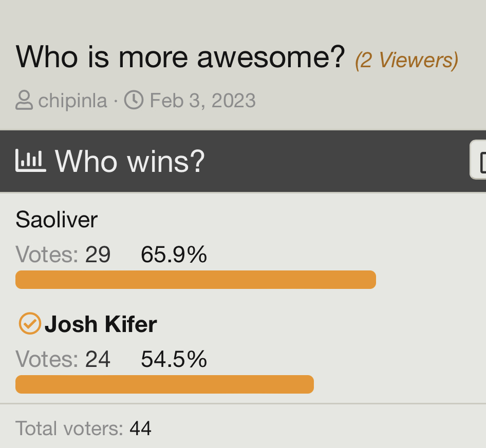Click the clock icon before the date

(134, 100)
